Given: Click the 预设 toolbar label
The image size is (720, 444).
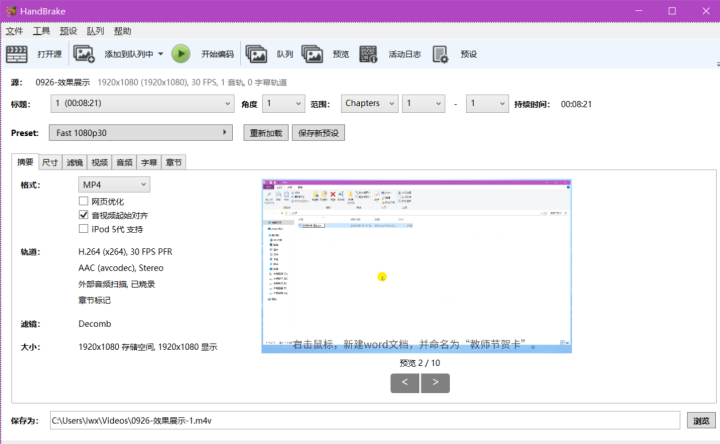Looking at the screenshot, I should click(468, 54).
